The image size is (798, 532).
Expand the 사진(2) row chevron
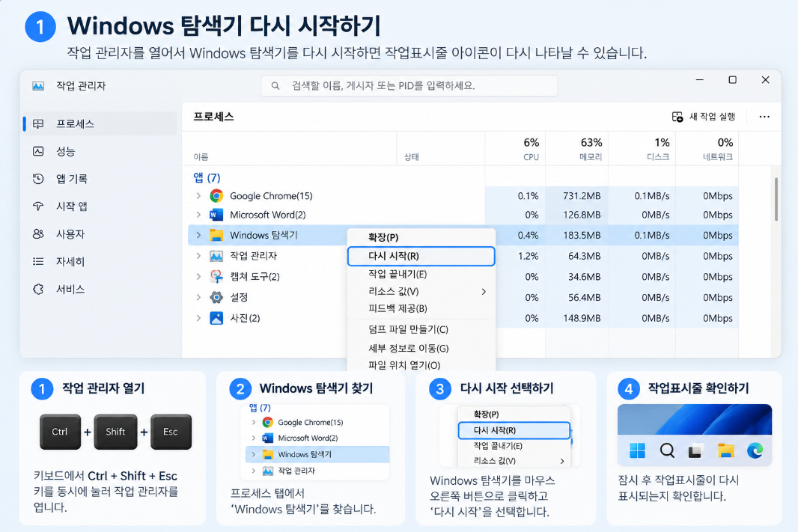[198, 318]
